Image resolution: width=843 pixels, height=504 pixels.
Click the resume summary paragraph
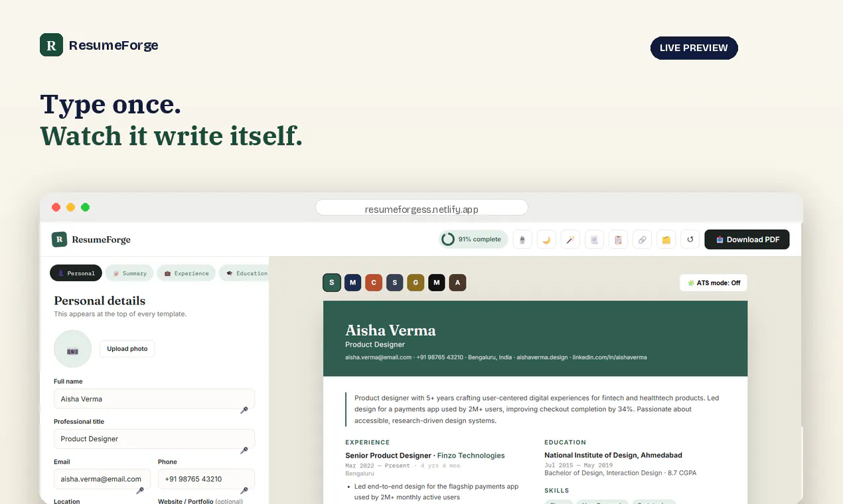coord(537,409)
